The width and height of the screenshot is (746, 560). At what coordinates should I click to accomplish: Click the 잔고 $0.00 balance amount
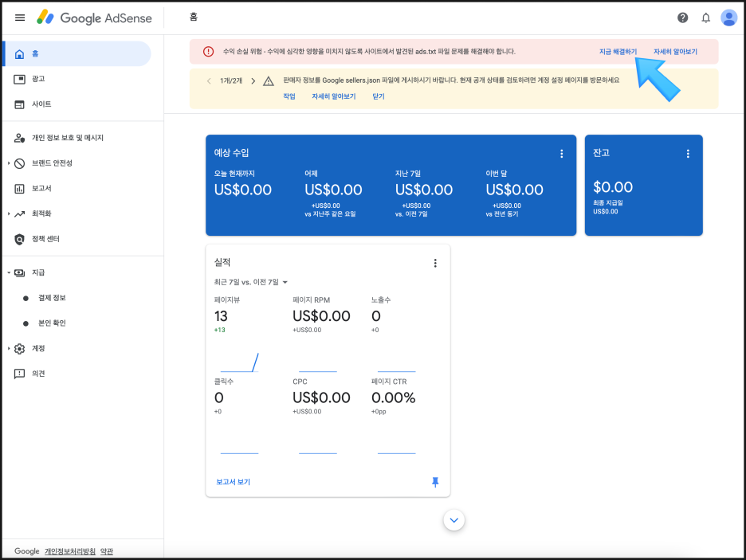pos(613,187)
